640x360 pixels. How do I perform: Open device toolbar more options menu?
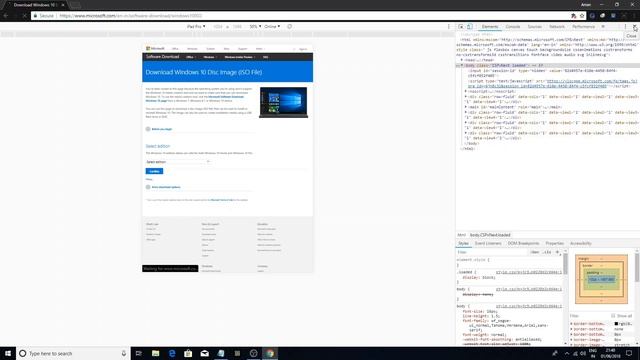pyautogui.click(x=449, y=27)
